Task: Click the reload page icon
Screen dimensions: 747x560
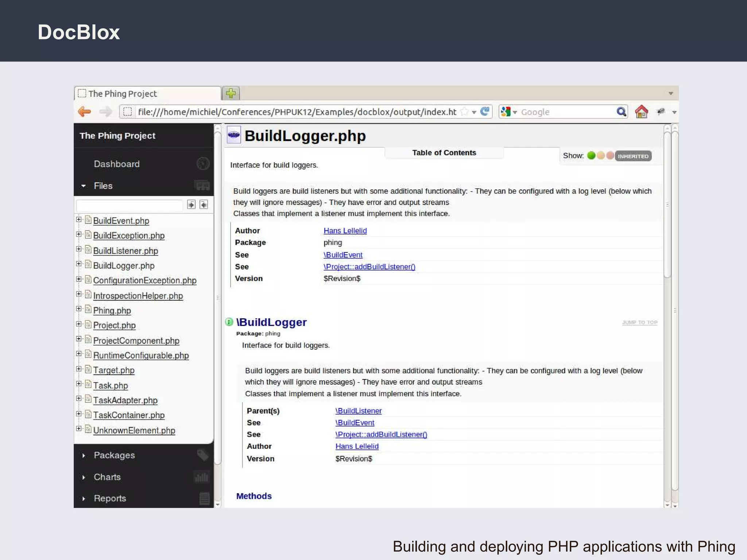Action: pos(485,112)
